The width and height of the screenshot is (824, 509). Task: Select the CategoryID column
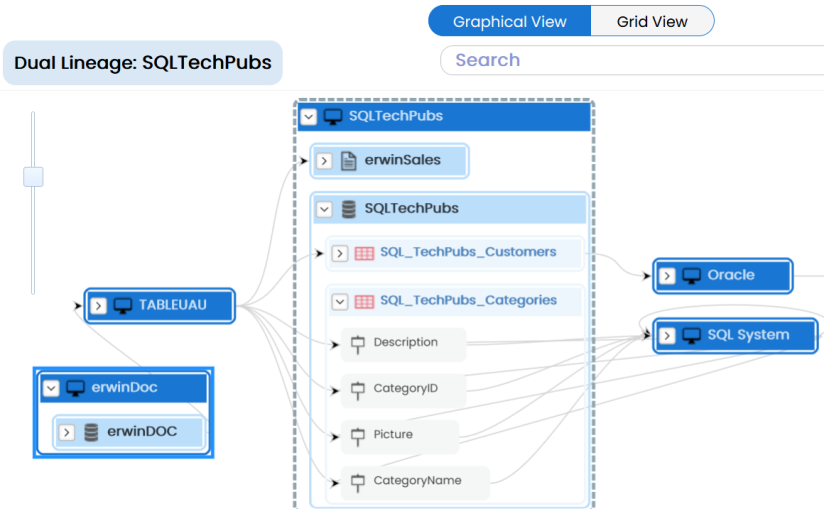(x=404, y=390)
